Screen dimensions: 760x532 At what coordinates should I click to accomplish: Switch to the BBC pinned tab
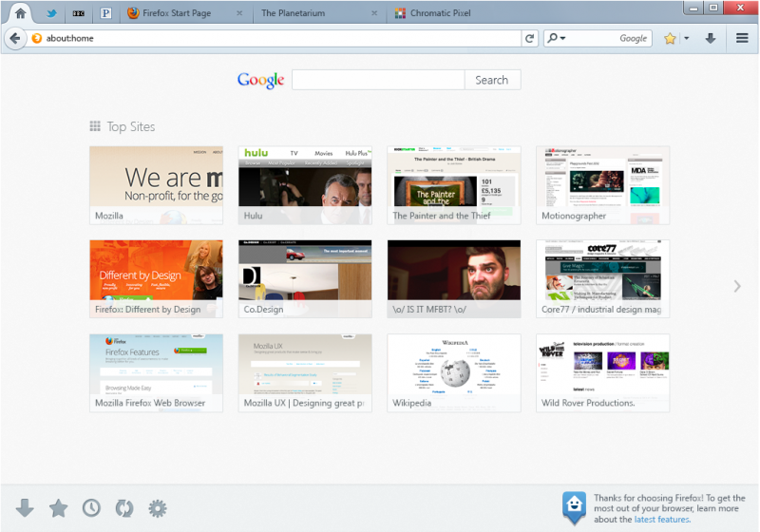(78, 13)
